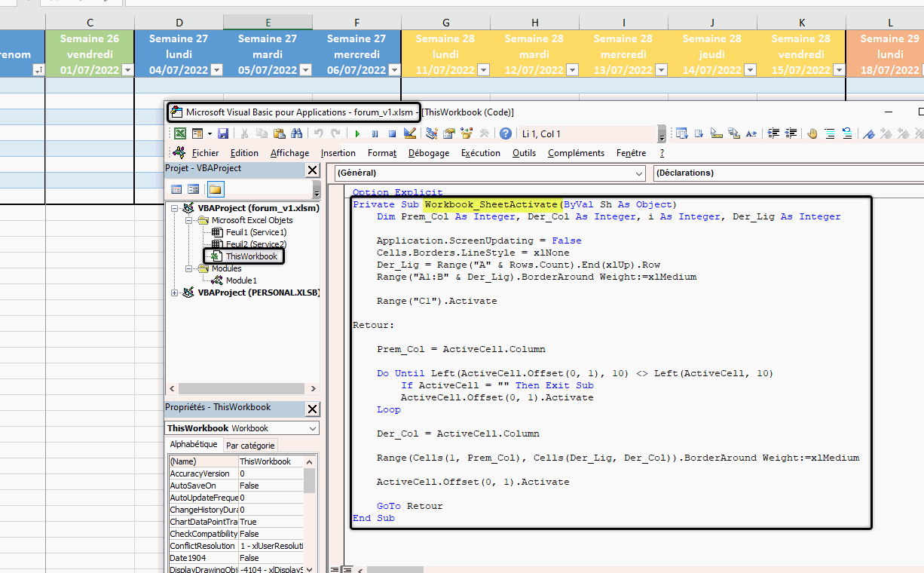Viewport: 924px width, 573px height.
Task: Click the Reset (stop) square icon
Action: 392,133
